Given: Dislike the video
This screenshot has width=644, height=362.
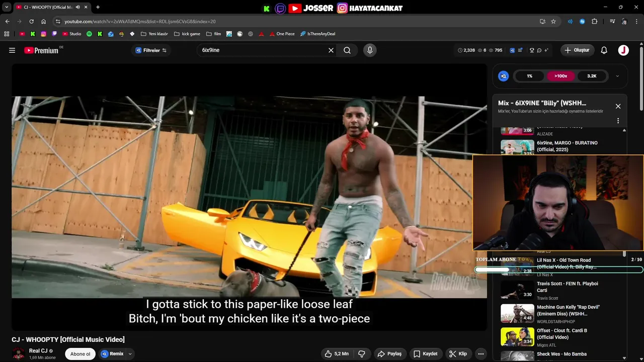Looking at the screenshot, I should coord(361,354).
